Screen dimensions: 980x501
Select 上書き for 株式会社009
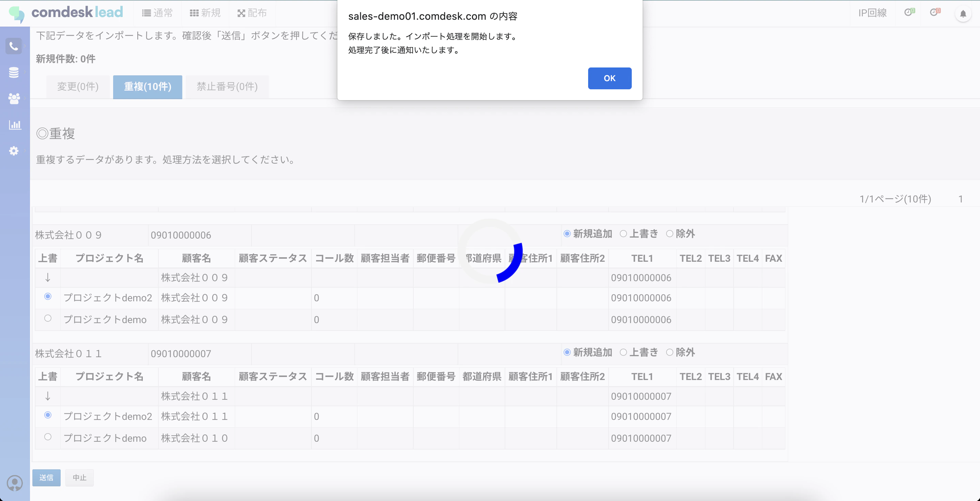click(623, 233)
